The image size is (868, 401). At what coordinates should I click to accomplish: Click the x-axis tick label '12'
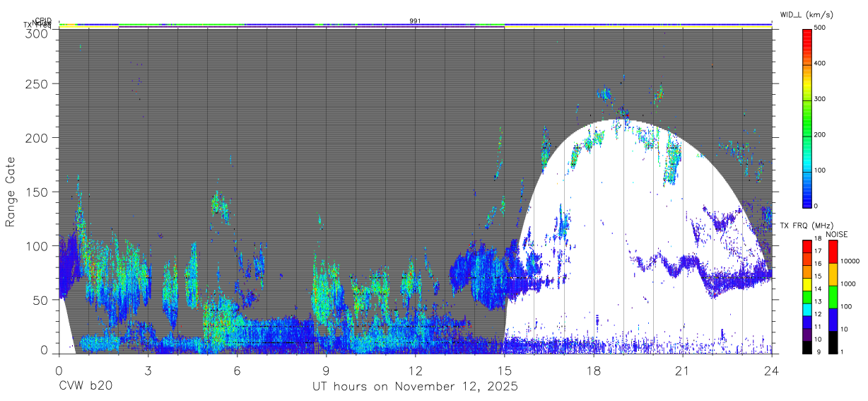416,370
